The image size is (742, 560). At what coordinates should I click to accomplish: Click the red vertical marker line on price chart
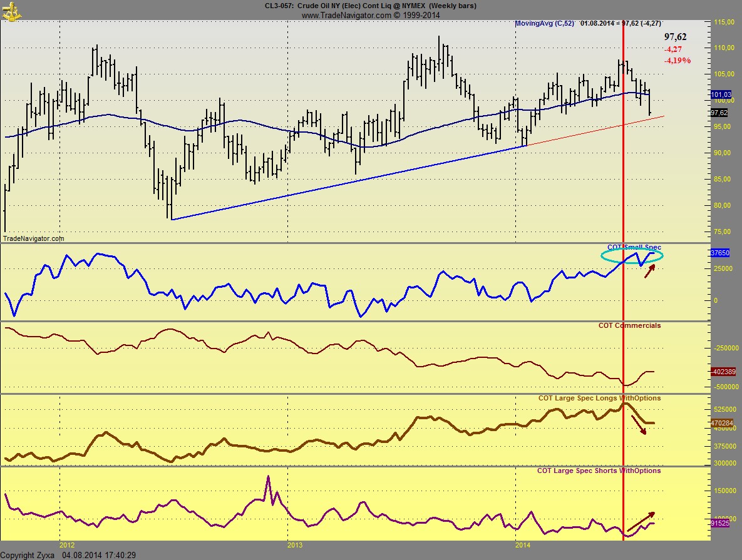(623, 156)
